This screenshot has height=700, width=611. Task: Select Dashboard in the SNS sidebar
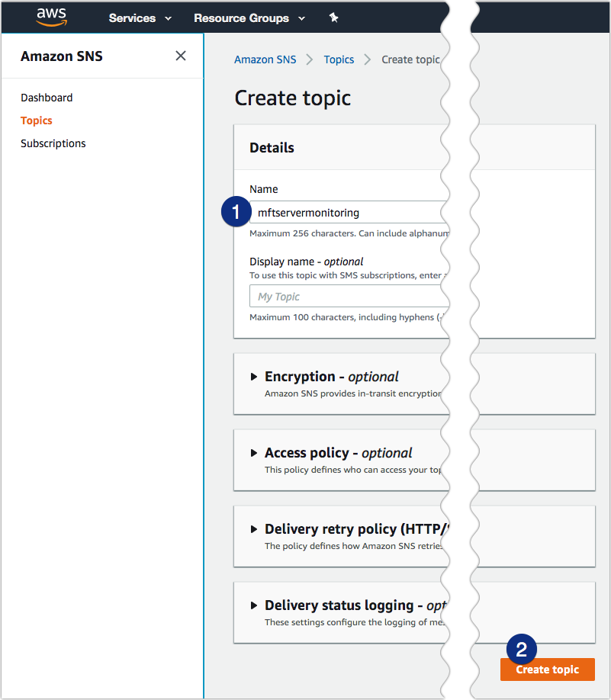pyautogui.click(x=47, y=98)
